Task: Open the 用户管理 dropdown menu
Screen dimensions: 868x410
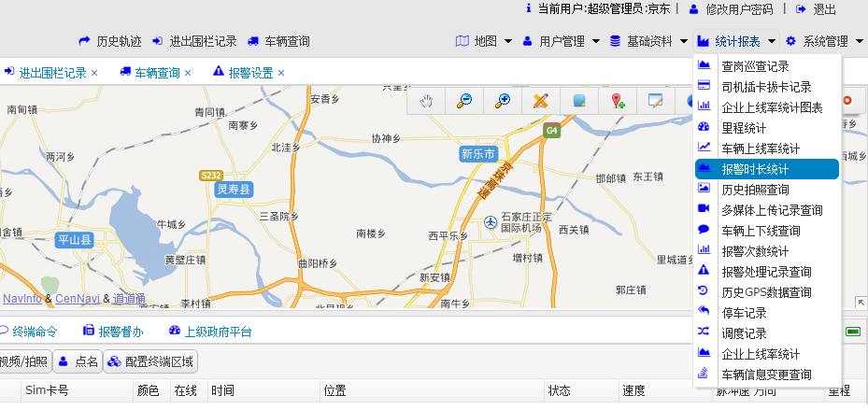Action: 561,41
